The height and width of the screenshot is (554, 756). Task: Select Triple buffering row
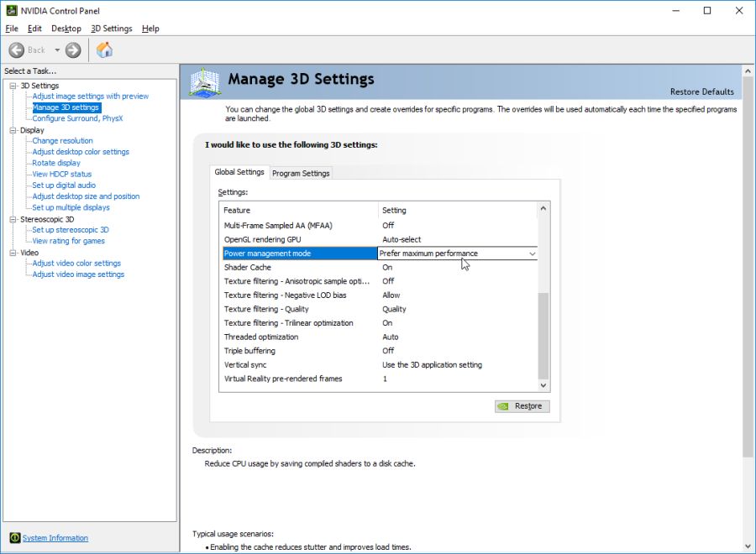pyautogui.click(x=380, y=351)
